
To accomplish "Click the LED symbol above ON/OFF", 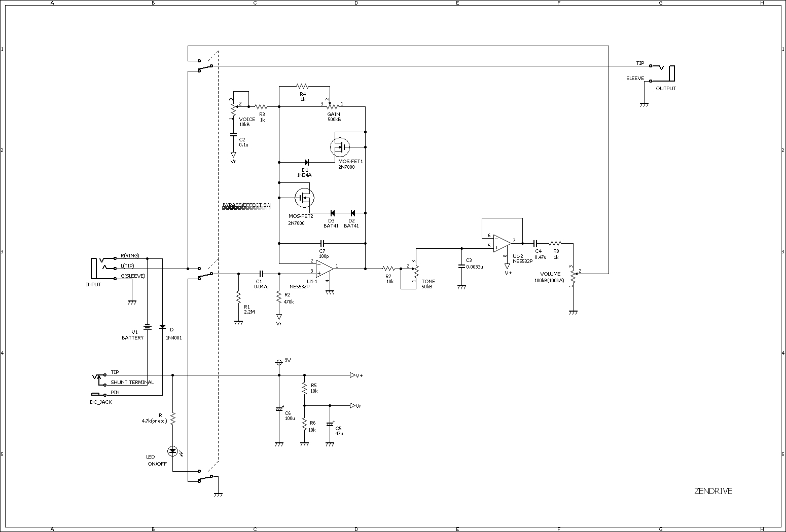I will pyautogui.click(x=172, y=450).
